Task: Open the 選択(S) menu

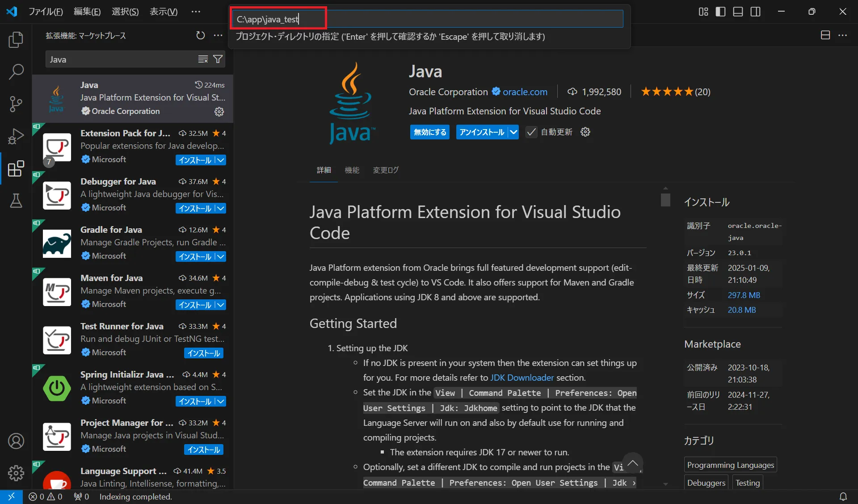Action: click(125, 12)
